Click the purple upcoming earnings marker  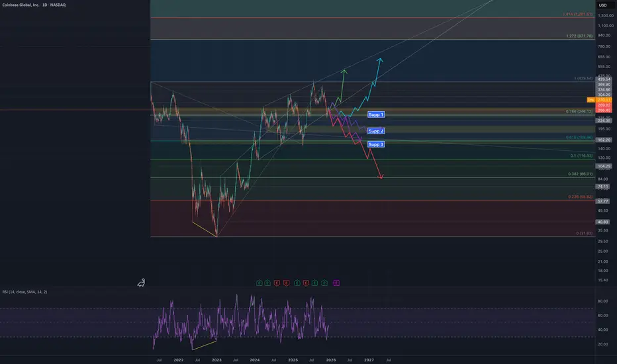point(336,283)
